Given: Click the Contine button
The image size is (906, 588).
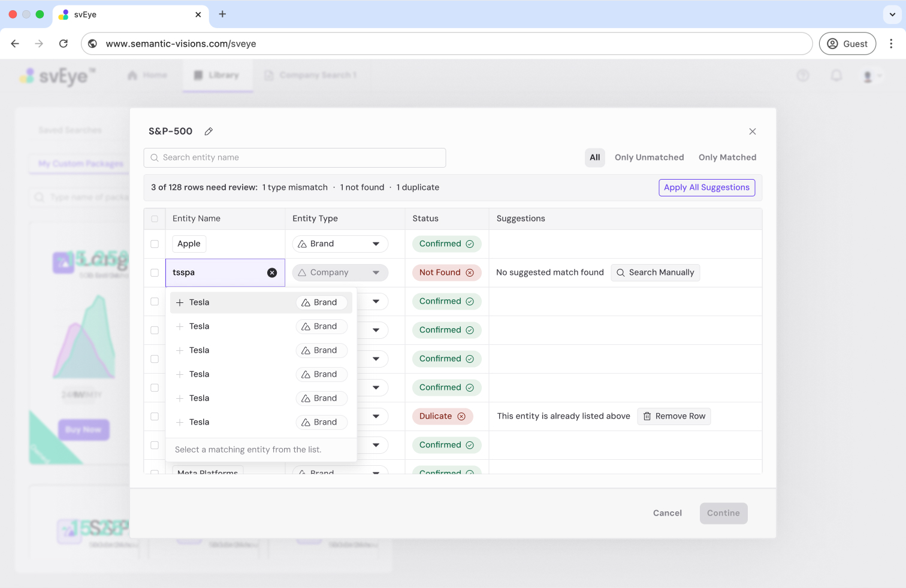Looking at the screenshot, I should (x=724, y=513).
